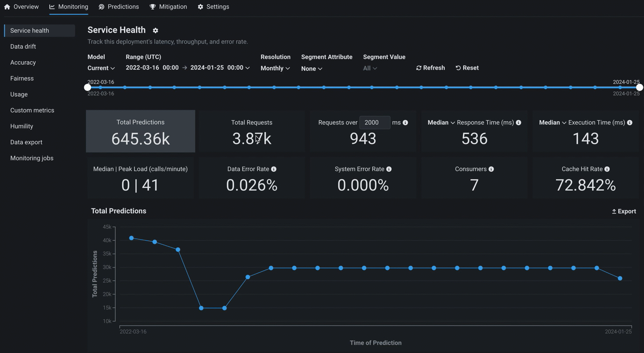644x353 pixels.
Task: Open Median dropdown for Response Time
Action: click(441, 122)
